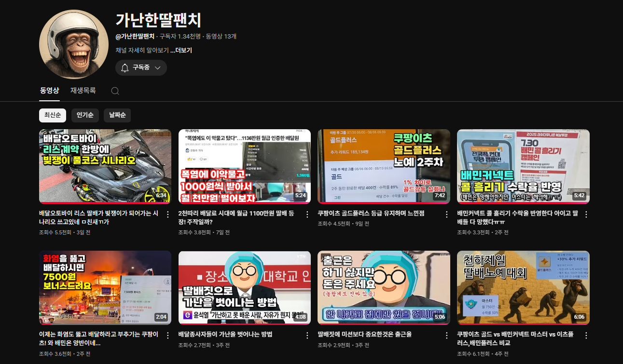Open more options for 쿠팡이츠 골드 비교 video

[586, 336]
